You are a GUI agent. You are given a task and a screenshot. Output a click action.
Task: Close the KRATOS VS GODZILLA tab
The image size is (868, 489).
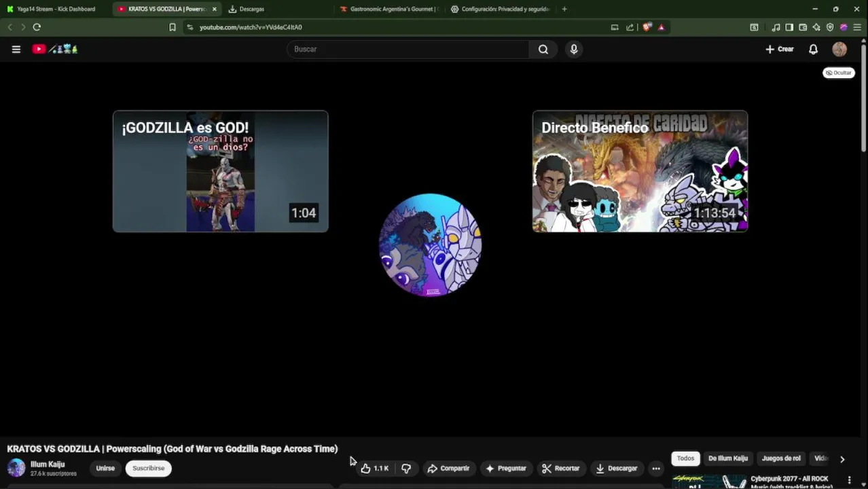click(215, 9)
